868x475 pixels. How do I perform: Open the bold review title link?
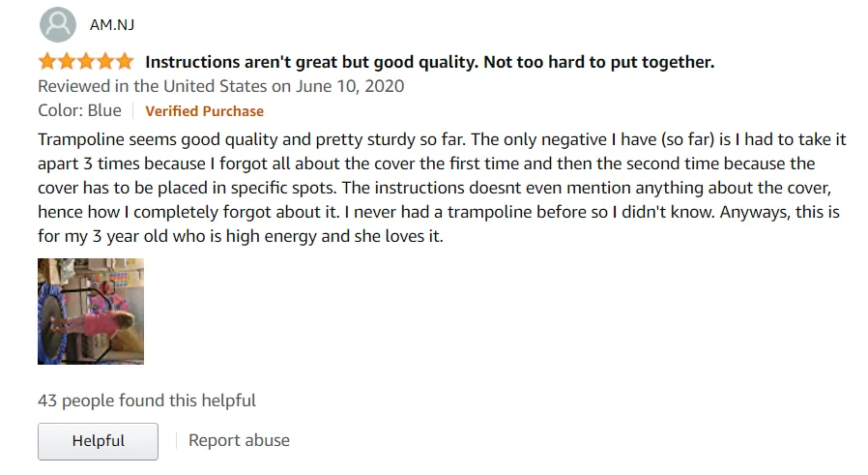pyautogui.click(x=429, y=63)
